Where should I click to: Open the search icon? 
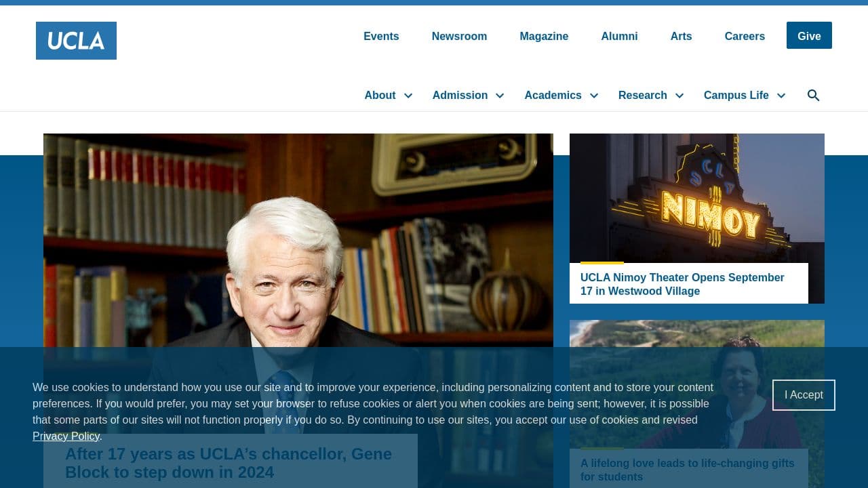[813, 95]
